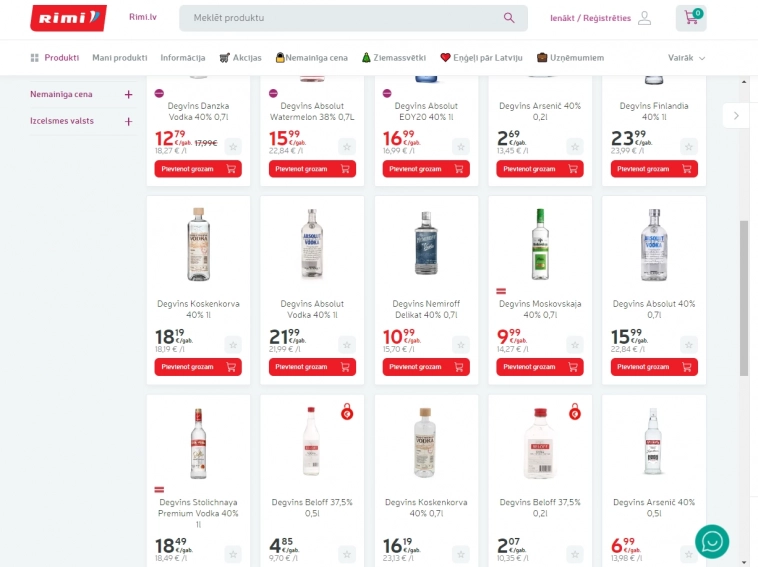This screenshot has height=567, width=758.
Task: Click the Produkti grid icon
Action: 35,58
